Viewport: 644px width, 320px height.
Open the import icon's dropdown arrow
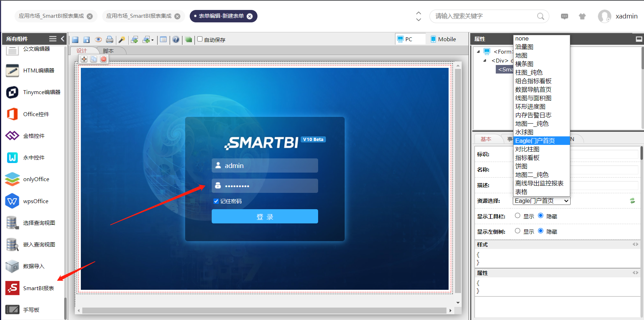[152, 40]
